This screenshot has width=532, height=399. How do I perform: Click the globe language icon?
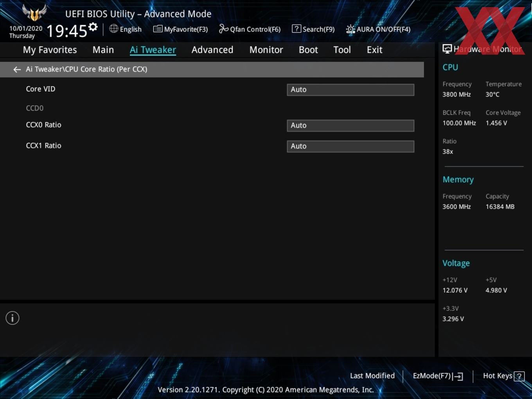point(113,29)
